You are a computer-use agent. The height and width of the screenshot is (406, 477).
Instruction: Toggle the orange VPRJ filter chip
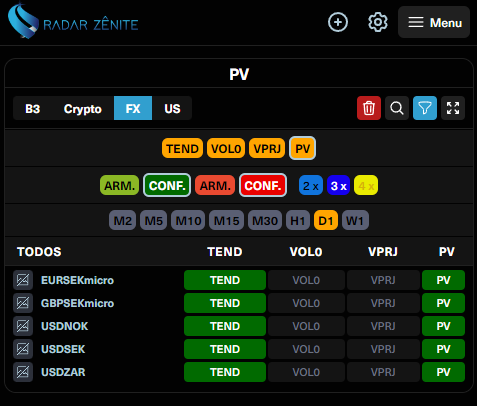click(x=267, y=148)
